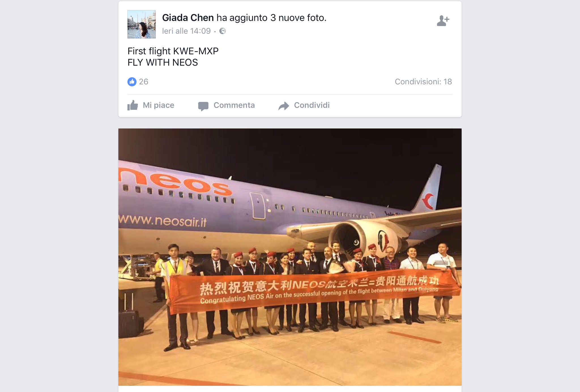Click the public globe privacy icon
The width and height of the screenshot is (580, 392).
[223, 31]
